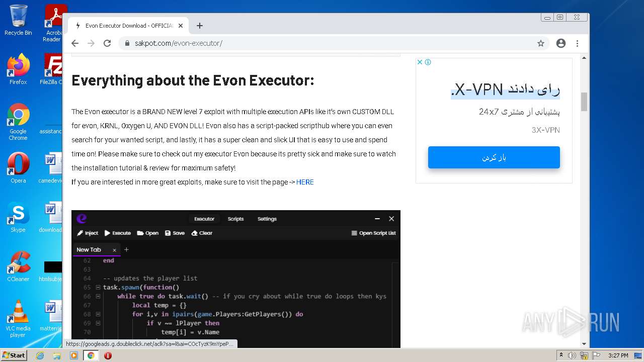Switch to the Scripts tab in Evon
Screen dimensions: 644x362
[235, 219]
